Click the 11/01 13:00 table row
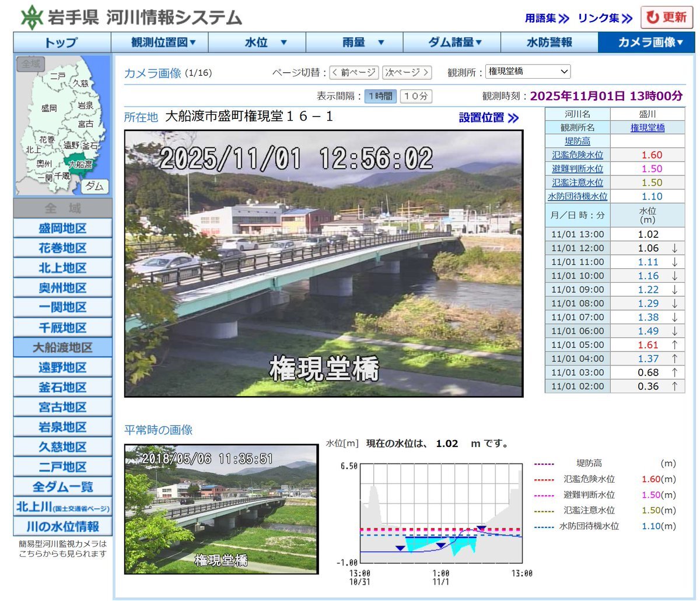The image size is (700, 601). click(615, 234)
